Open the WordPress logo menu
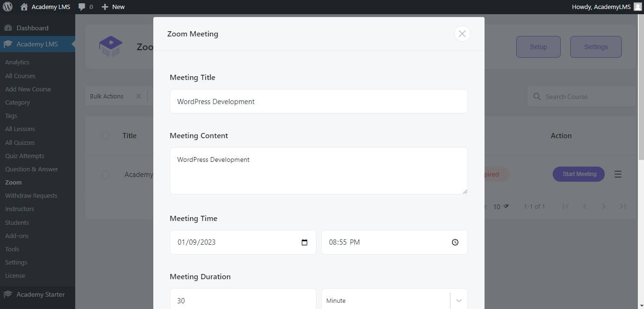 [7, 7]
